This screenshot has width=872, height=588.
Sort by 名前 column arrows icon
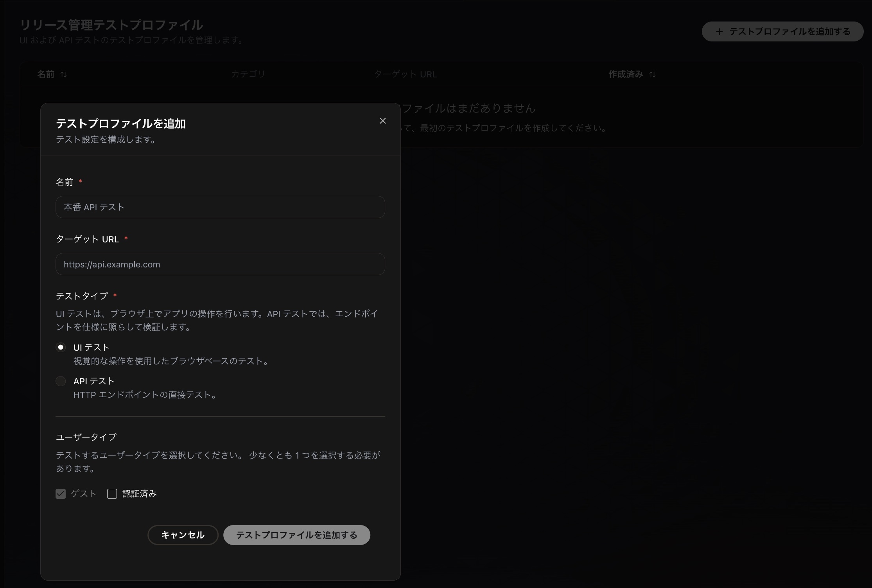click(x=63, y=74)
